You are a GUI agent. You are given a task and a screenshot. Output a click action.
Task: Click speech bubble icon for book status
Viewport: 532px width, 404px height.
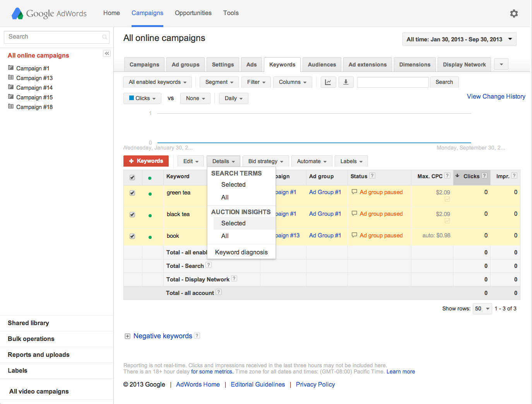[354, 235]
